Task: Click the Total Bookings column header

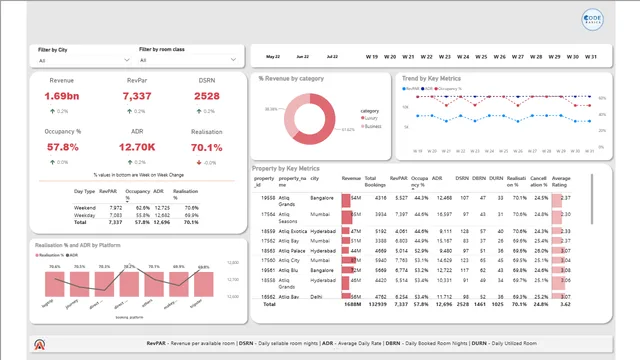Action: pyautogui.click(x=375, y=182)
